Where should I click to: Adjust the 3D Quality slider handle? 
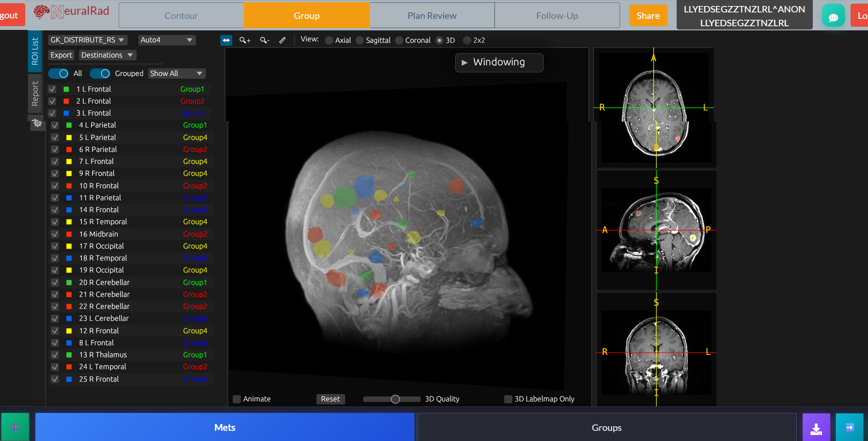pyautogui.click(x=395, y=399)
